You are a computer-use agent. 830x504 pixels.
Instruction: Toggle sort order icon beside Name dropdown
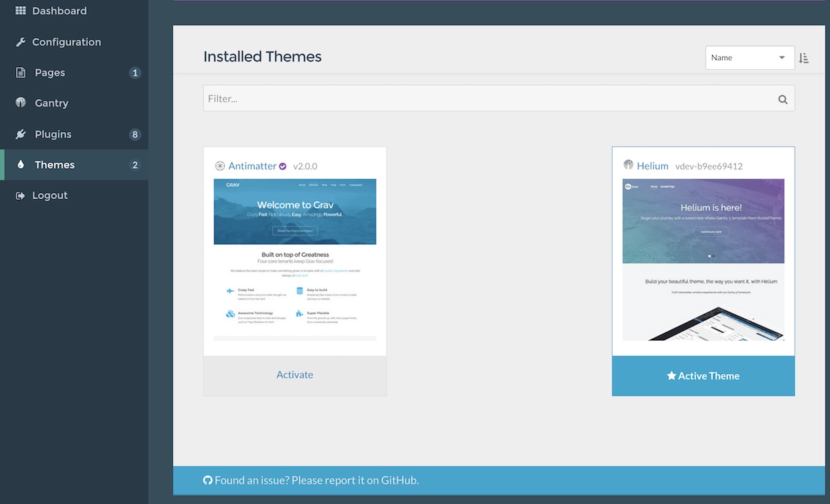[804, 58]
